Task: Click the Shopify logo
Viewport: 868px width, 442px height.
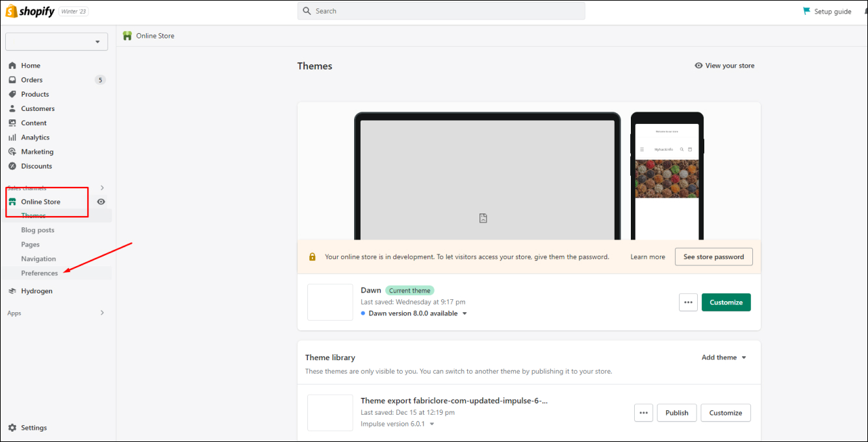Action: 30,11
